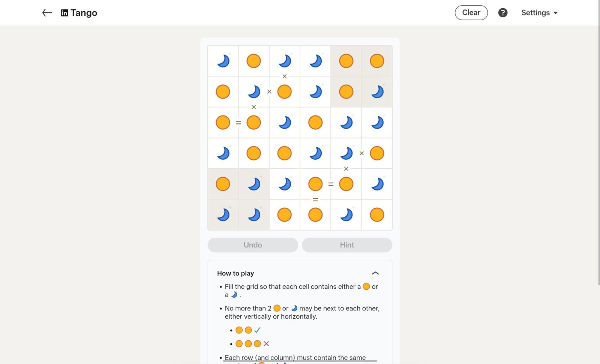600x364 pixels.
Task: Toggle the moon cell in row two, column two
Action: point(253,91)
